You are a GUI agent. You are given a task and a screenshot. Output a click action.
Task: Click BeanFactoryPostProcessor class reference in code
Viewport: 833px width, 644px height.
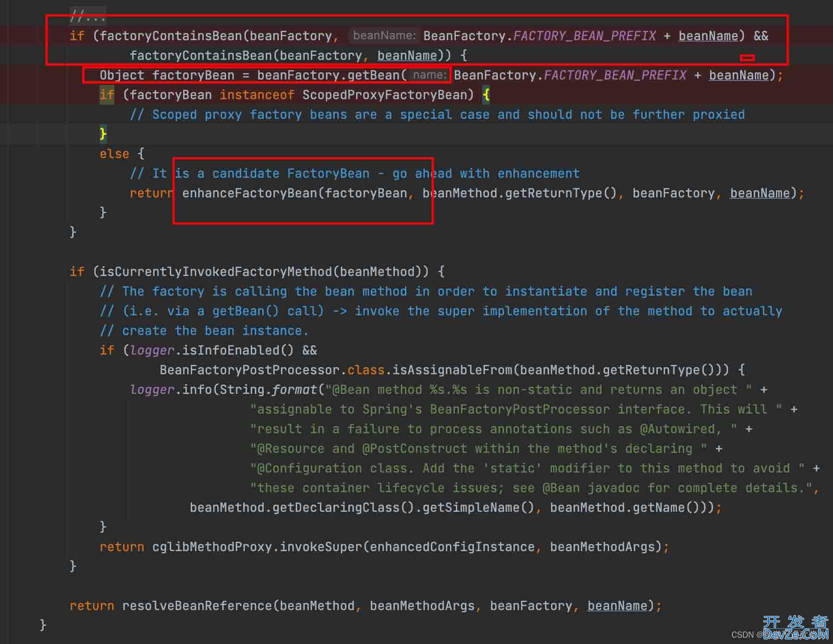coord(250,370)
